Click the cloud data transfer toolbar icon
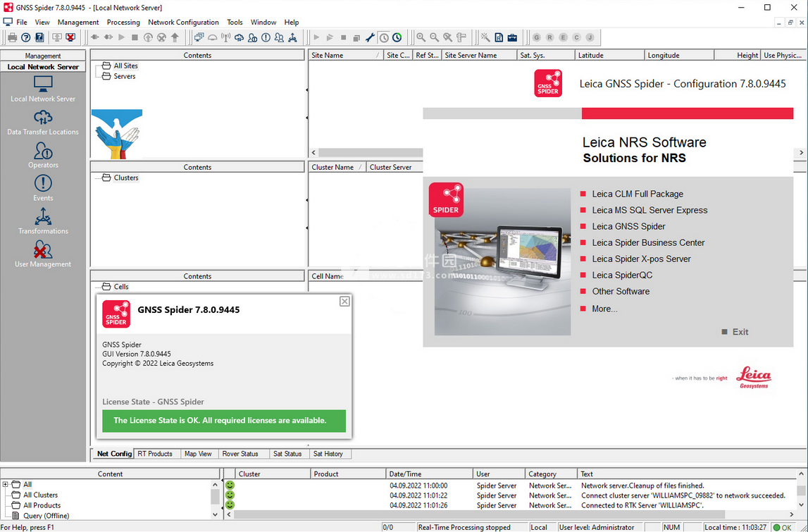The width and height of the screenshot is (808, 532). 239,37
